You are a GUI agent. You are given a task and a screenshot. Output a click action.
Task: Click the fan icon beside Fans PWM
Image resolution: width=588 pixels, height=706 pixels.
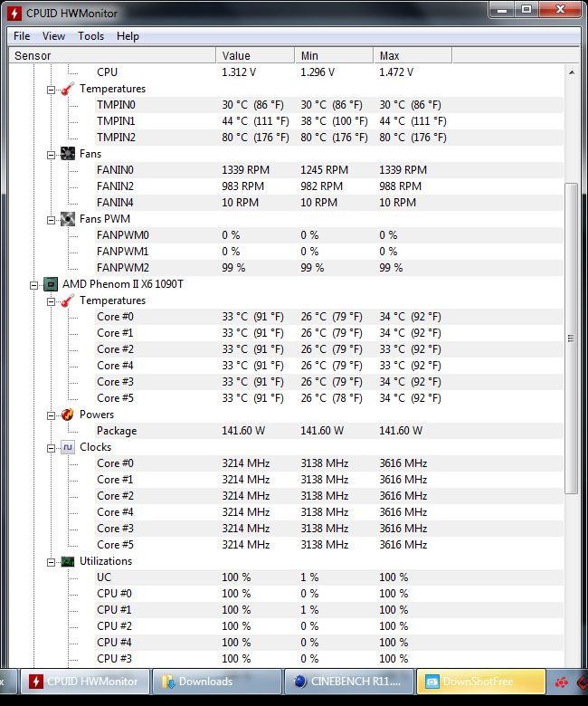(x=68, y=219)
